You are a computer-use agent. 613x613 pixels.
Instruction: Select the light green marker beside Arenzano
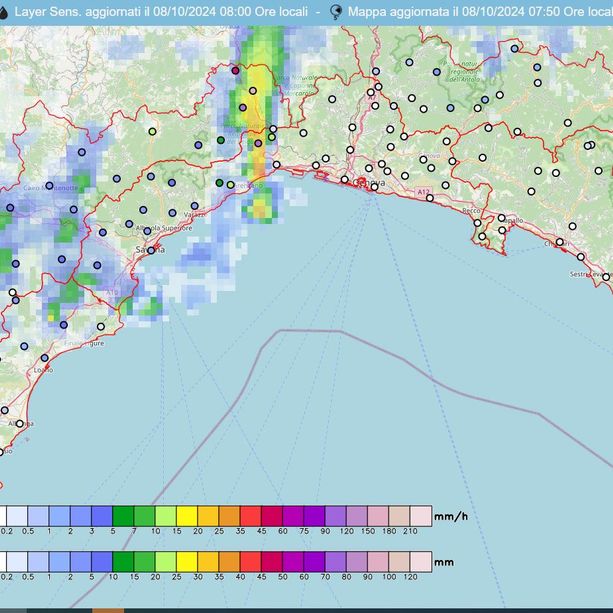click(x=231, y=185)
